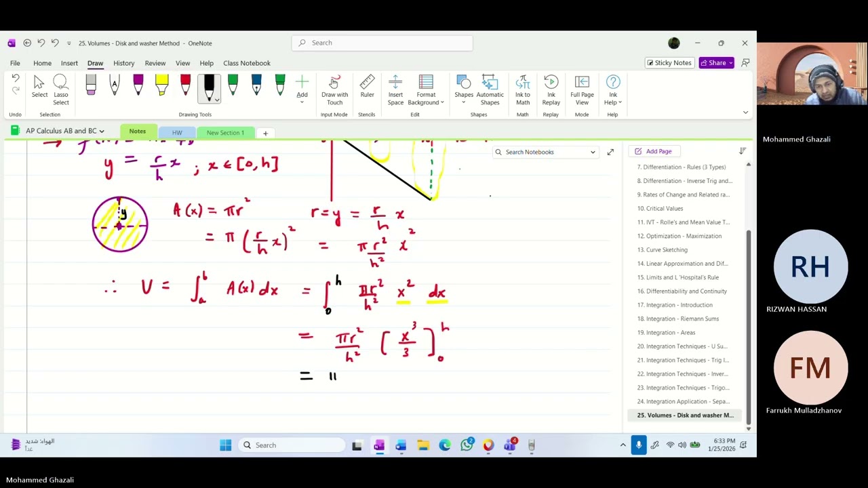Open Sticky Notes
Screen dimensions: 868x488
point(669,62)
